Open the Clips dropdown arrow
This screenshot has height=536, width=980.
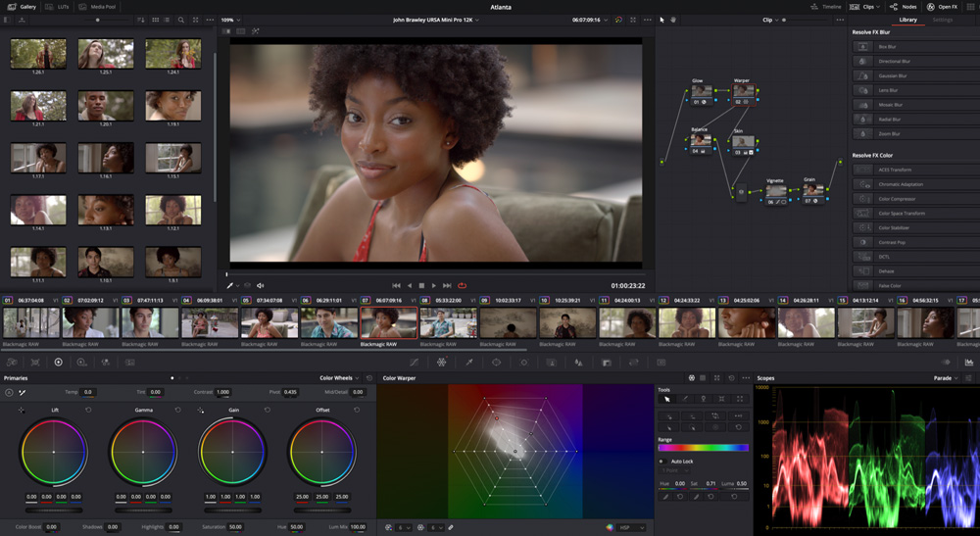point(878,7)
